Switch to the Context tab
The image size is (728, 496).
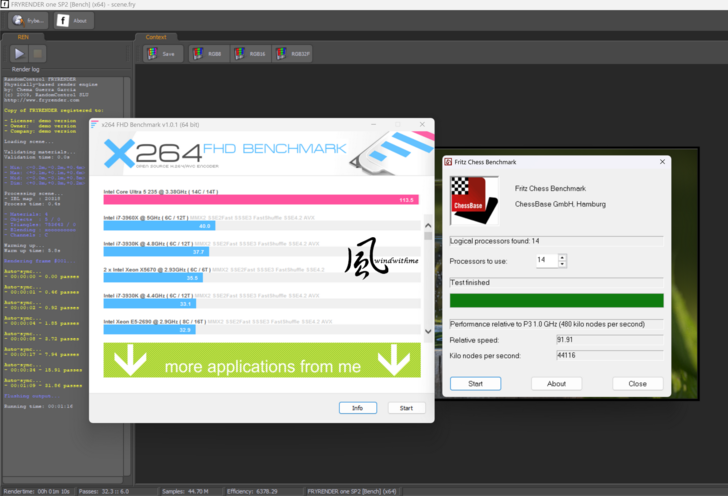pos(156,37)
